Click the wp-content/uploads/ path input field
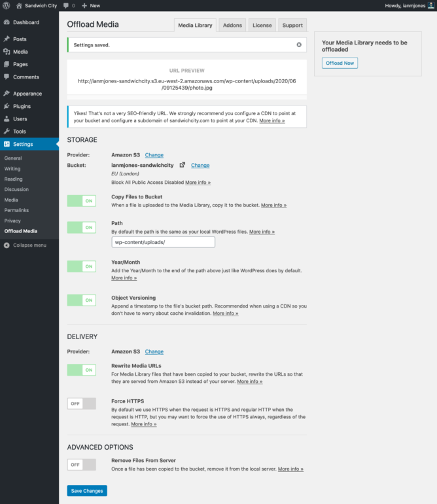The height and width of the screenshot is (504, 437). click(164, 242)
